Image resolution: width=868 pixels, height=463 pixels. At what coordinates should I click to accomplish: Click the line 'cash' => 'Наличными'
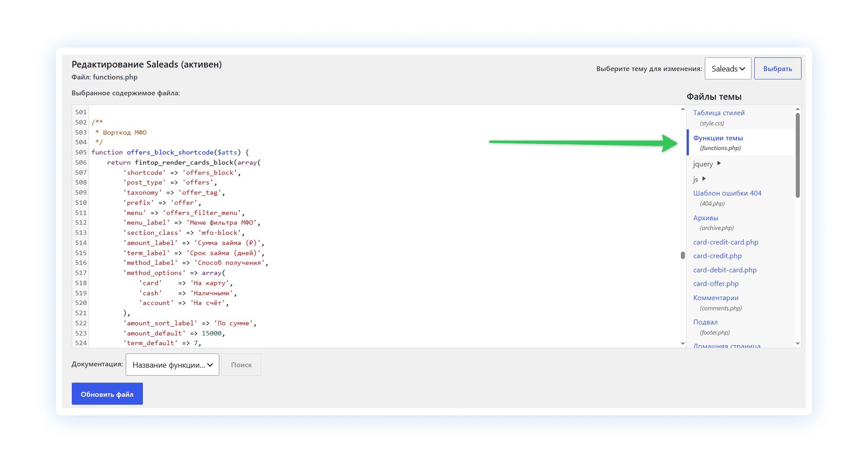click(x=188, y=293)
